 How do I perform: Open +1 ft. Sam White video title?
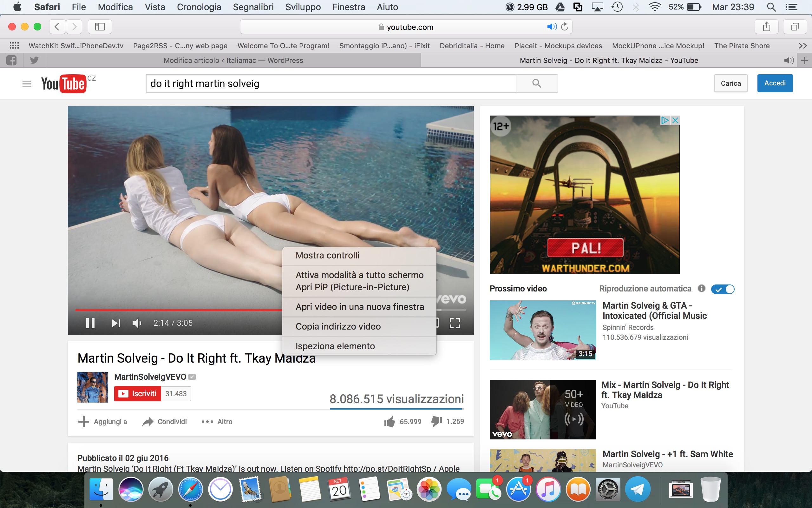coord(668,454)
